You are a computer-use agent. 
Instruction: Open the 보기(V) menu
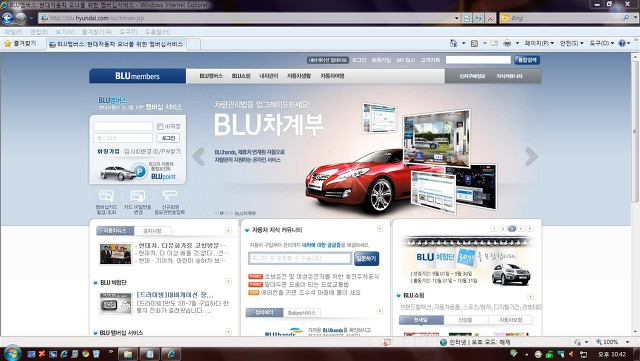pos(64,31)
